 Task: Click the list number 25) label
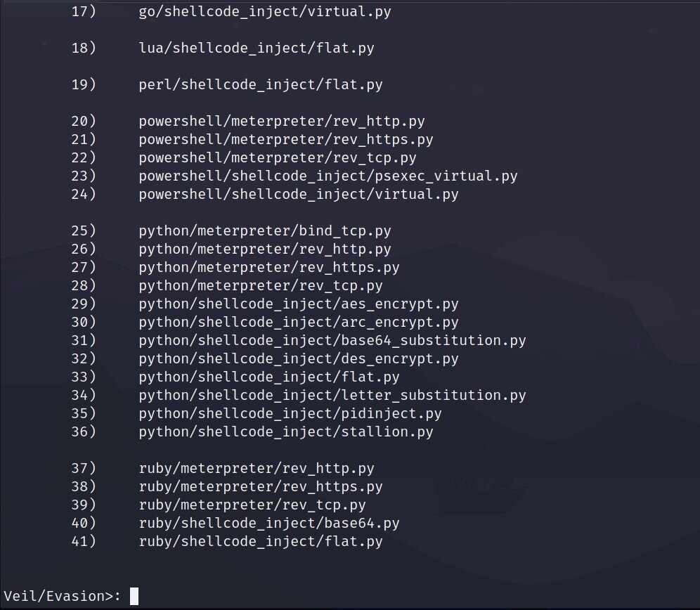(x=84, y=231)
